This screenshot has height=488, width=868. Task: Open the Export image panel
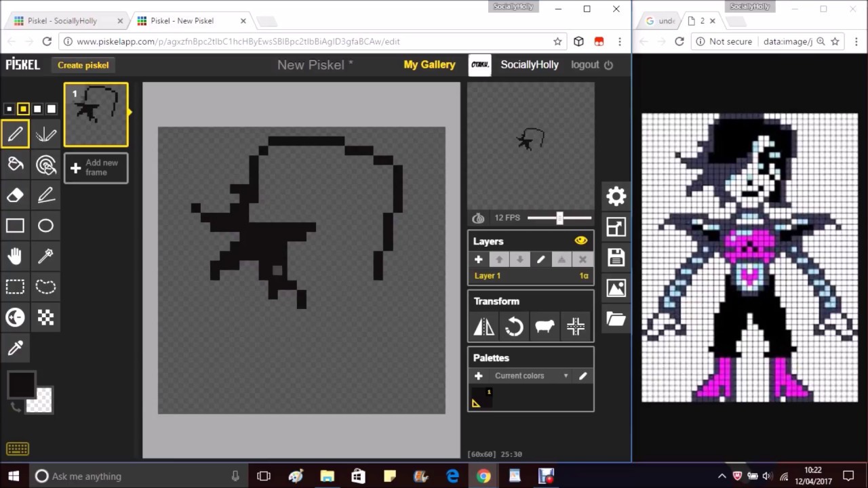(616, 288)
